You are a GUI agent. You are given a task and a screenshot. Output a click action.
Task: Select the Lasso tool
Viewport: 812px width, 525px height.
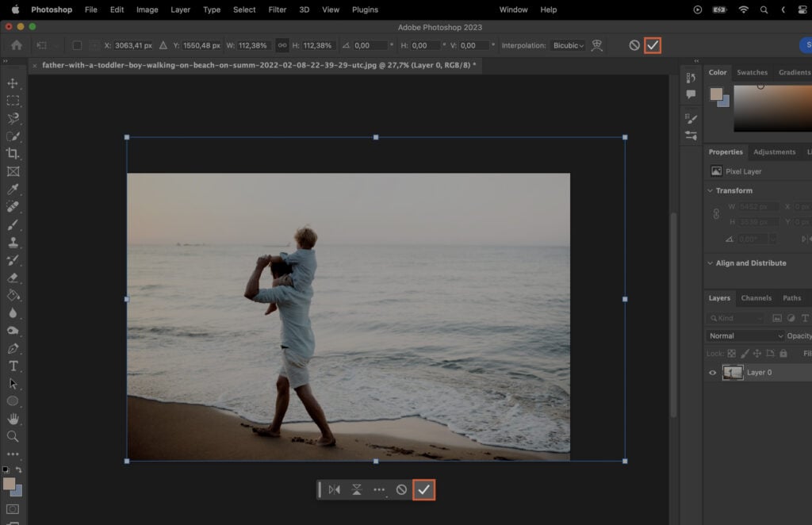coord(13,119)
